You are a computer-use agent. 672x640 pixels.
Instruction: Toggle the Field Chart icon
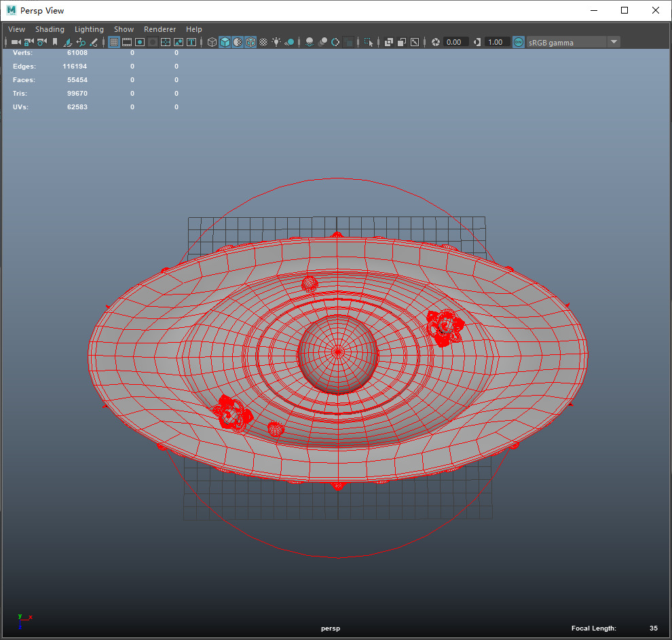tap(166, 42)
